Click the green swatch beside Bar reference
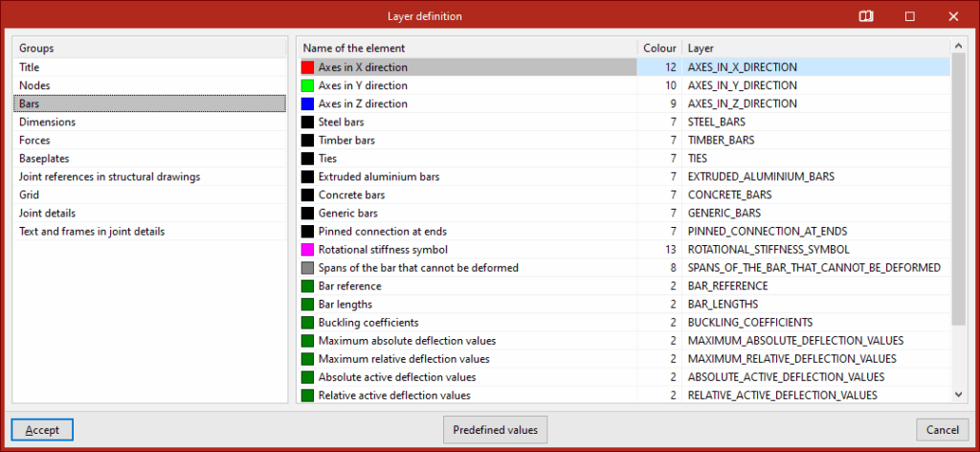This screenshot has height=452, width=980. tap(307, 286)
